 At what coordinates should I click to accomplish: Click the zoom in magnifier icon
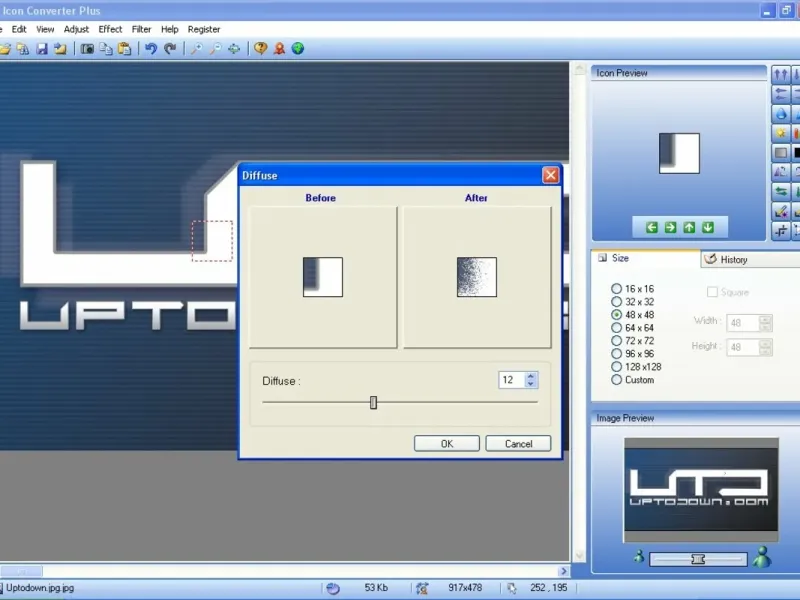(x=196, y=49)
